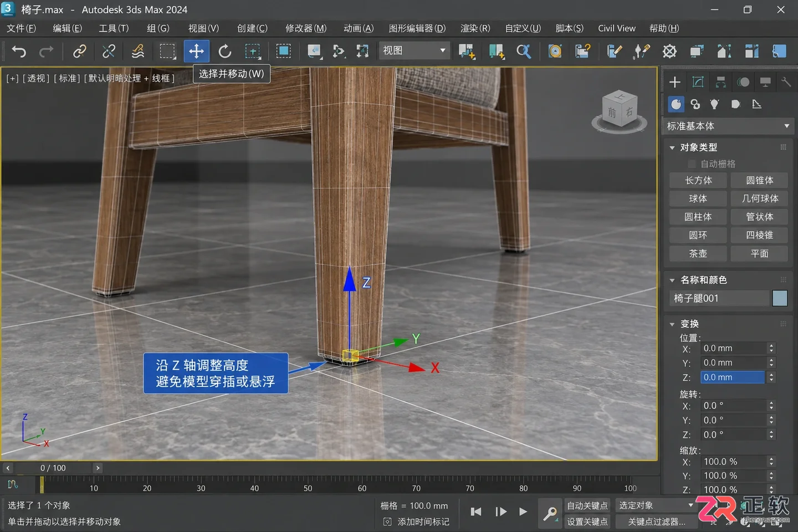Select the Bind to Space Warp tool
The width and height of the screenshot is (798, 532).
(x=137, y=52)
